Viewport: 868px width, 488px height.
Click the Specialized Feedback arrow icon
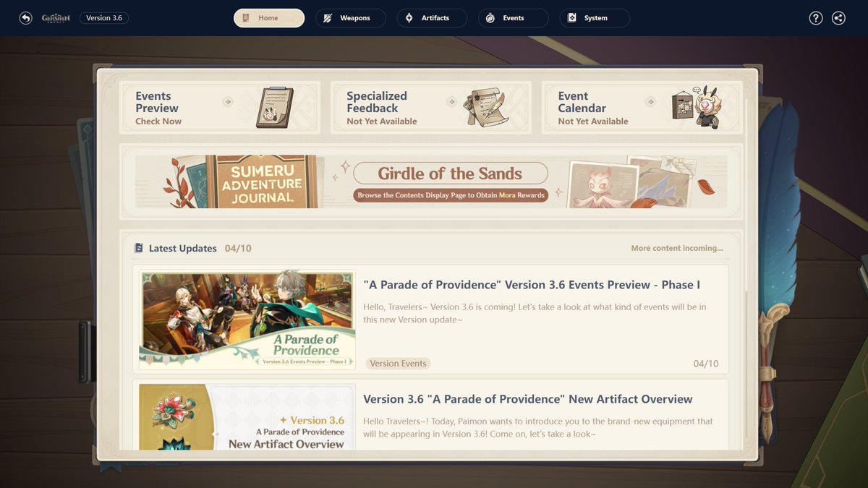click(x=451, y=102)
